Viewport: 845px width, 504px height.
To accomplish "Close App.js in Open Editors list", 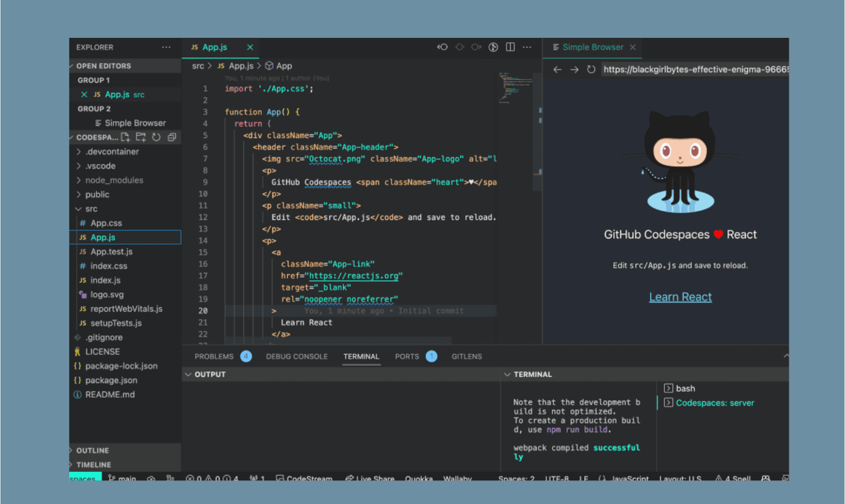I will [84, 94].
